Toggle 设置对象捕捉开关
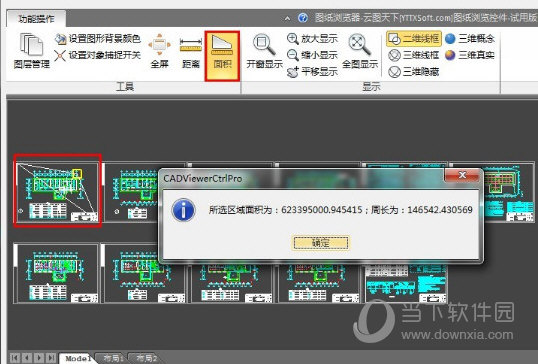538x364 pixels. pyautogui.click(x=98, y=55)
